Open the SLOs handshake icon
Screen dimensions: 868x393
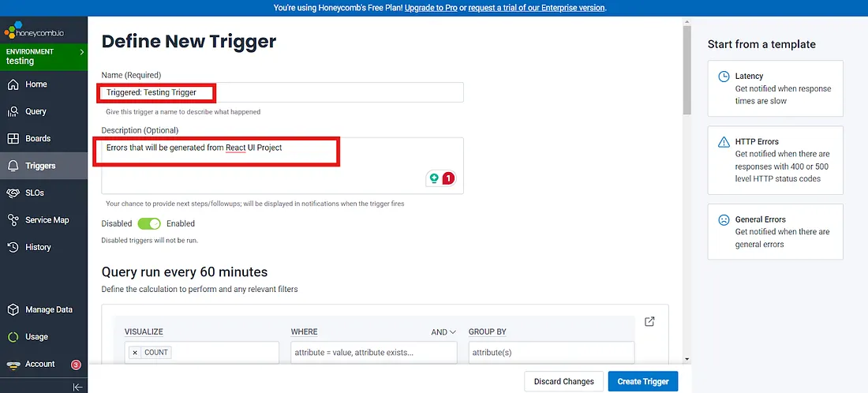13,193
